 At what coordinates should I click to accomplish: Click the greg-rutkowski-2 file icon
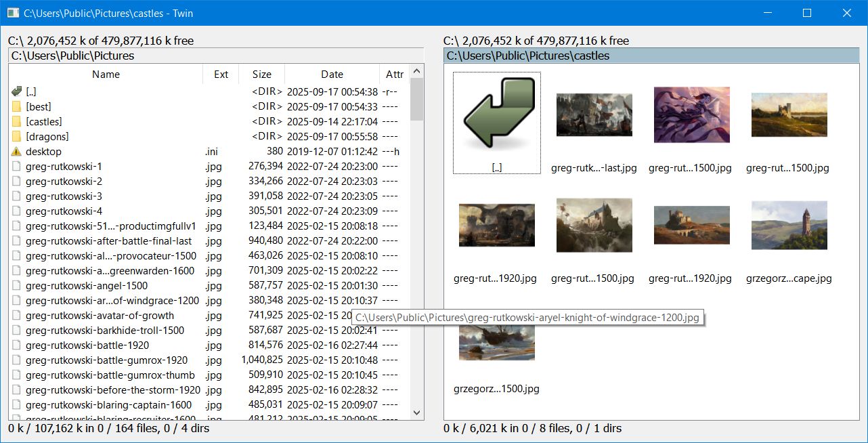17,181
